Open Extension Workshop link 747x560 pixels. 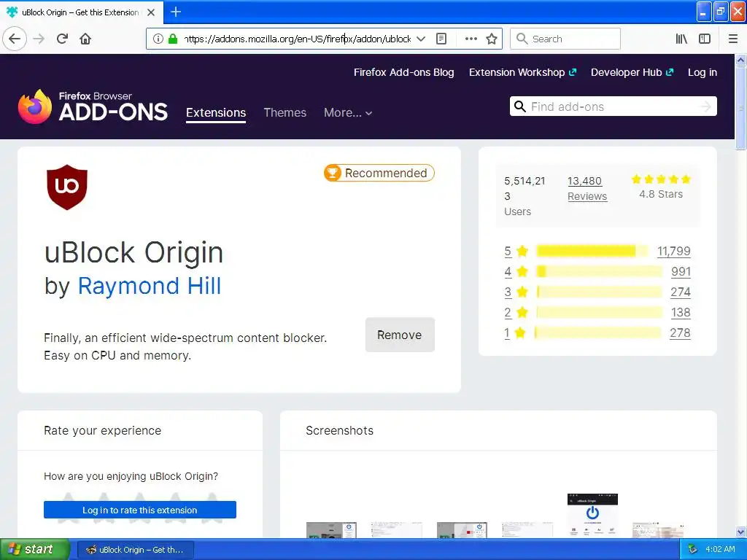pos(522,72)
